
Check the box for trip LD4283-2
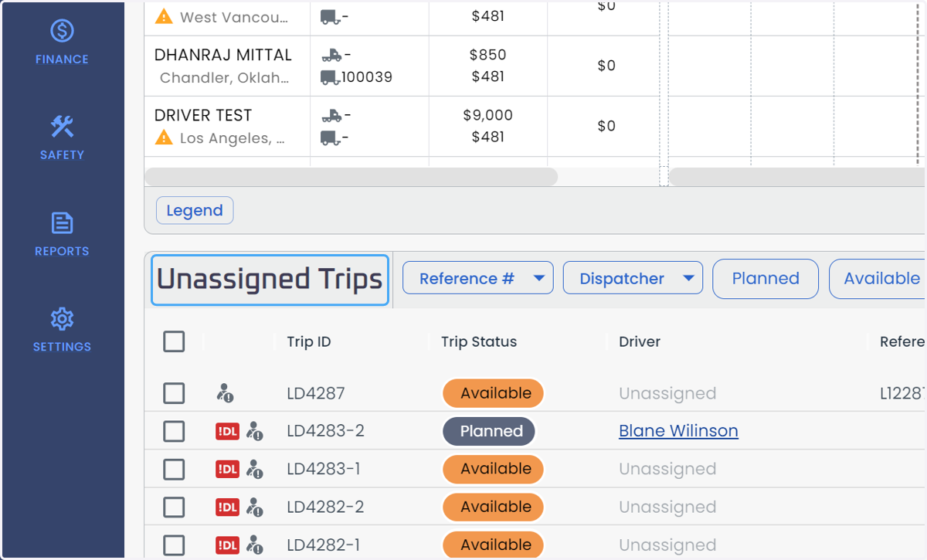pyautogui.click(x=174, y=431)
